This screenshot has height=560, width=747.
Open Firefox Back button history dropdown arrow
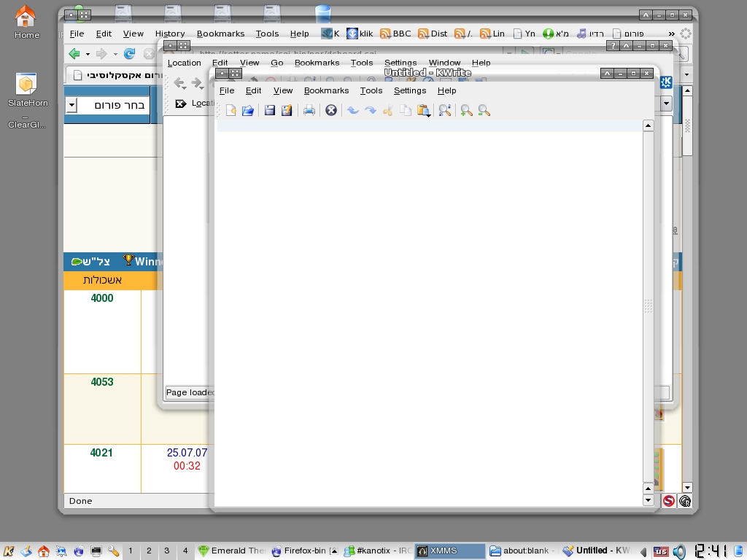(88, 54)
